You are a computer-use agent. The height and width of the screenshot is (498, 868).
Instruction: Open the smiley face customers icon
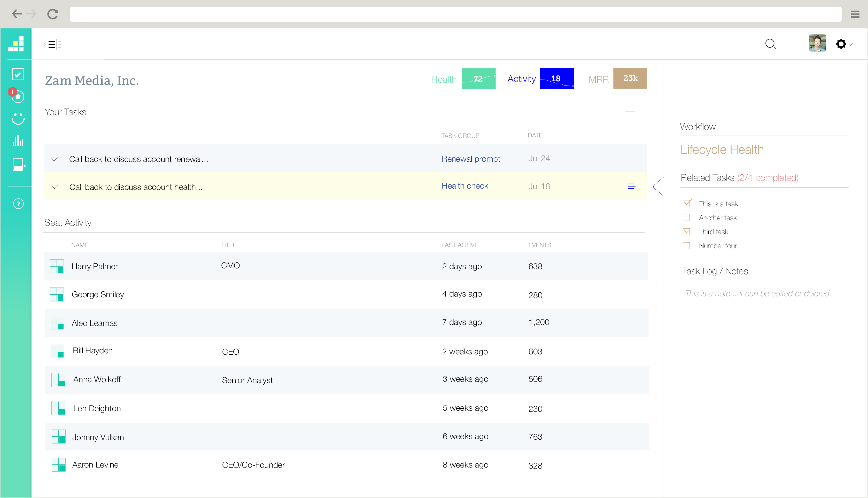(x=18, y=119)
